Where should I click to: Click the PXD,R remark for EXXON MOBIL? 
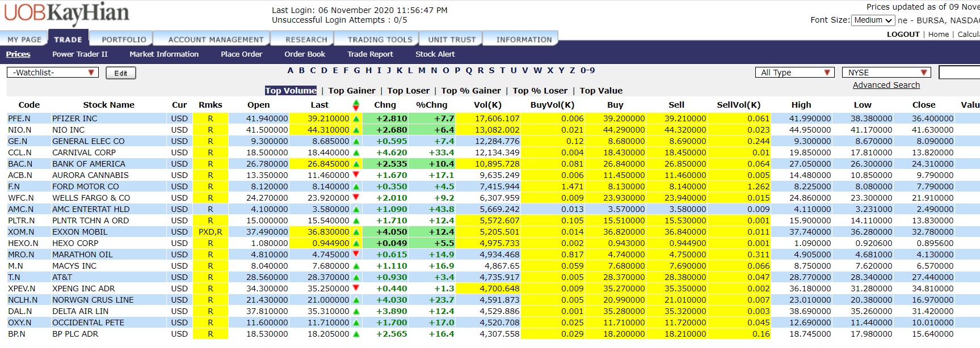[211, 232]
